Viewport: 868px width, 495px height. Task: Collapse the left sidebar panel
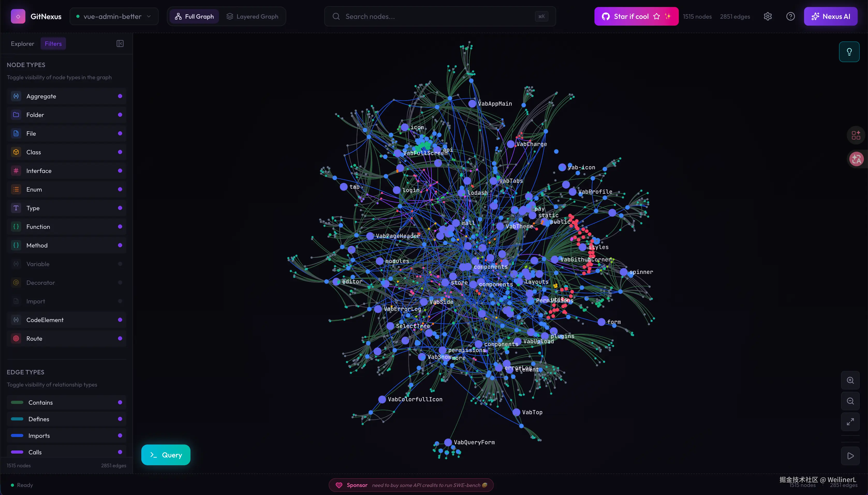click(x=120, y=43)
